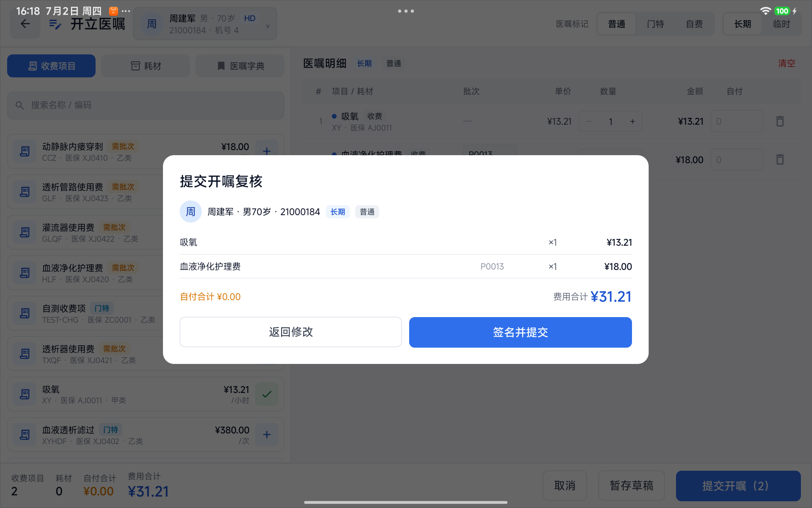Click the three-dot multitasking menu at top
Viewport: 812px width, 508px height.
(x=406, y=11)
